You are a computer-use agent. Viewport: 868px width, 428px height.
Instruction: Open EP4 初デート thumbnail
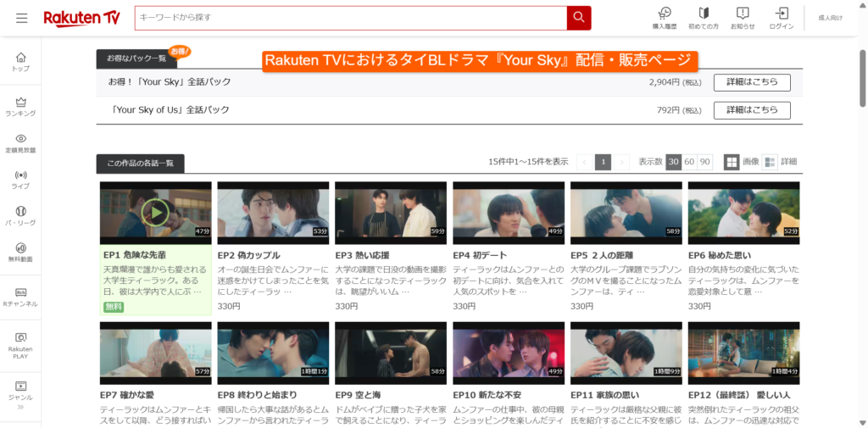pos(509,213)
